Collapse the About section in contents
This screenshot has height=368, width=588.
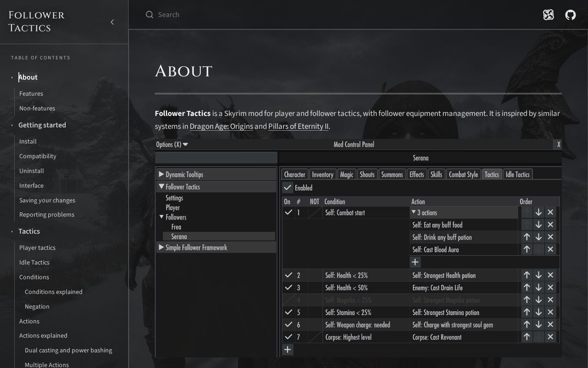pos(12,77)
